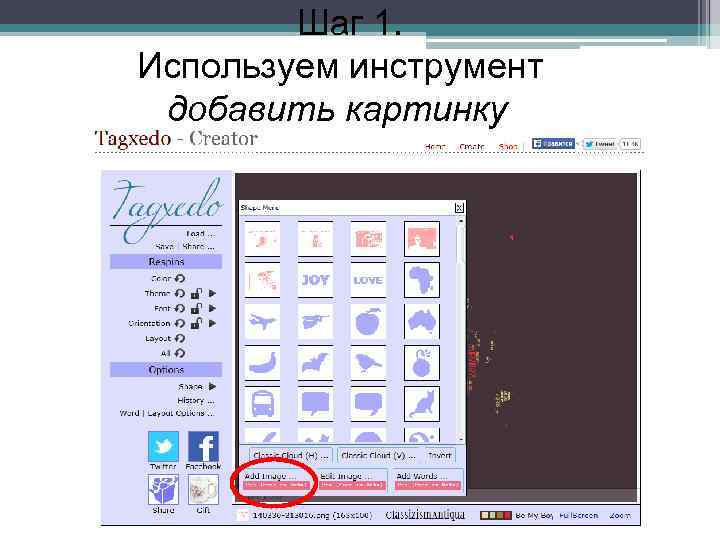Image resolution: width=720 pixels, height=540 pixels.
Task: Pick the pink woman portrait thumbnail
Action: 422,239
